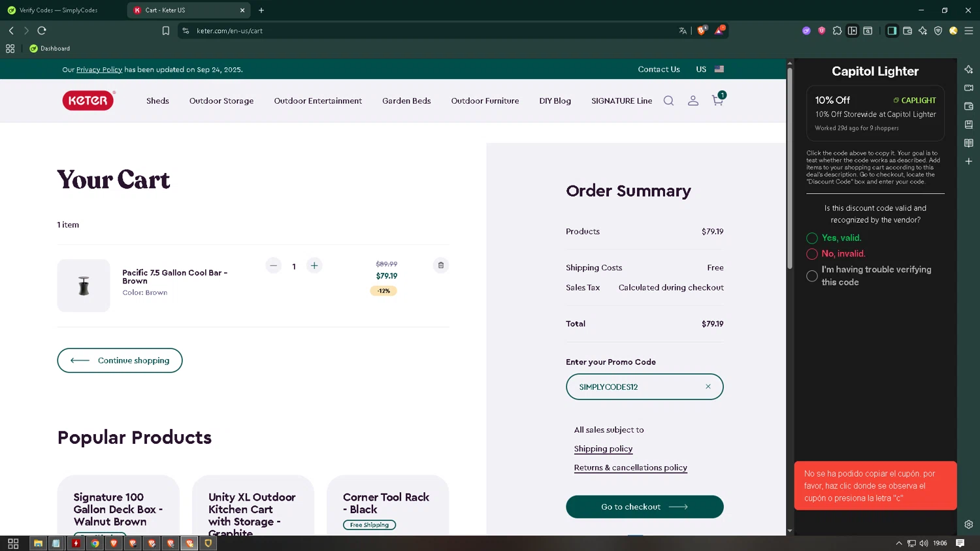Click the purple extension icon in toolbar

[806, 31]
